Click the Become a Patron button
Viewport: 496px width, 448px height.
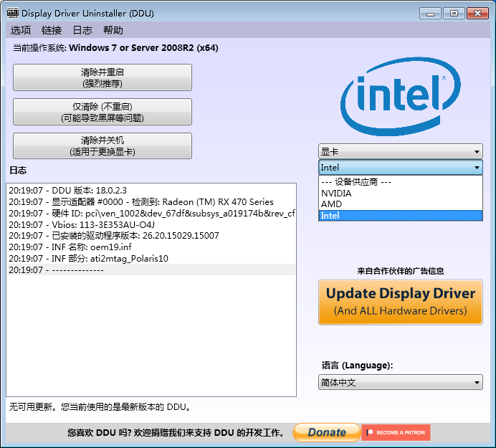[396, 432]
